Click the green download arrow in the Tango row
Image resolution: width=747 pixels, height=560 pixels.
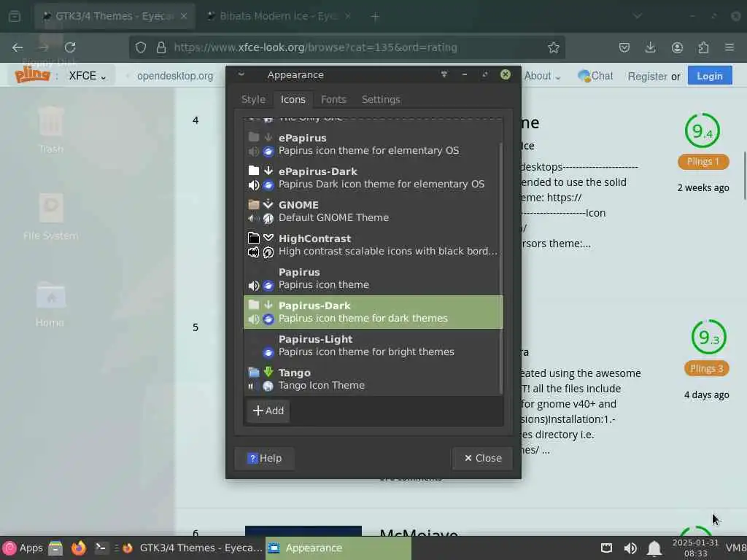coord(268,372)
